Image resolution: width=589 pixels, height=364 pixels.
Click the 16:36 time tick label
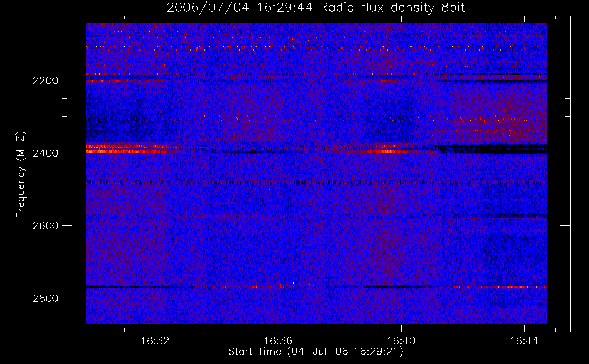click(278, 341)
